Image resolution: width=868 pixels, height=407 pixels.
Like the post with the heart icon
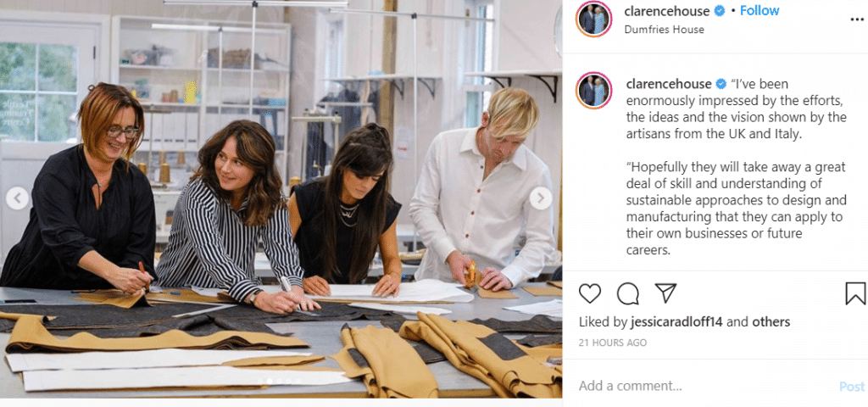pos(589,293)
